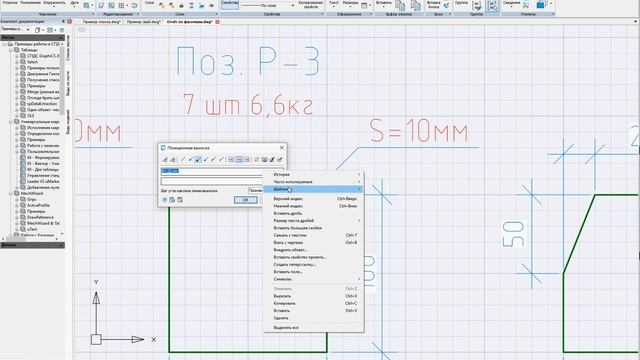Viewport: 640px width, 360px height.
Task: Select the middle text alignment icon in dialog
Action: click(x=239, y=160)
